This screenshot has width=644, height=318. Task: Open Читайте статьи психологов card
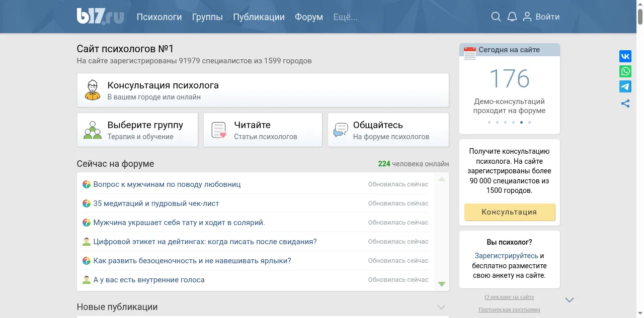tap(263, 130)
